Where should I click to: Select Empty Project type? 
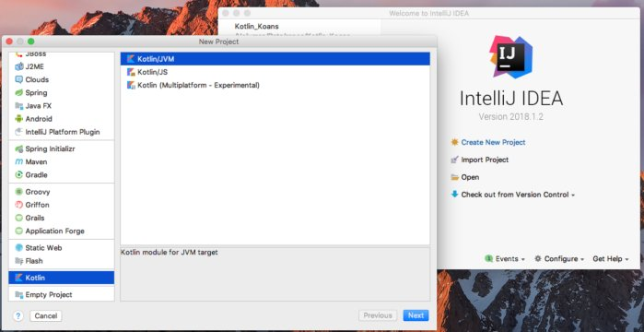point(61,294)
